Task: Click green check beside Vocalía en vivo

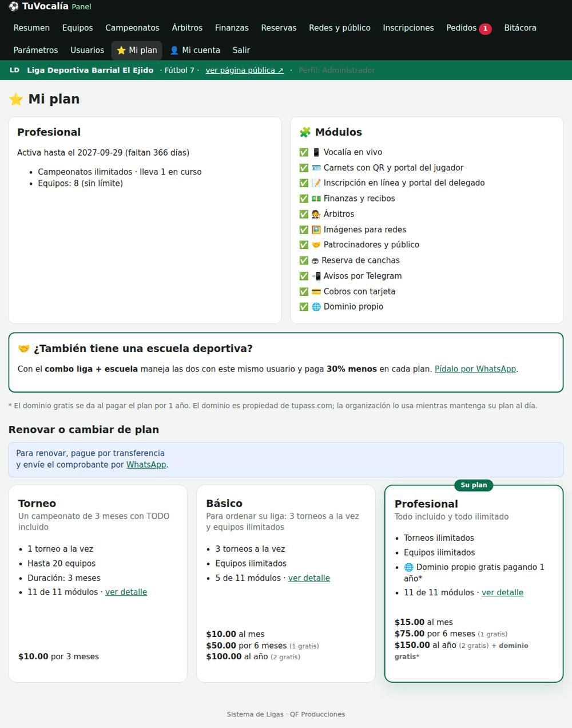Action: (304, 152)
